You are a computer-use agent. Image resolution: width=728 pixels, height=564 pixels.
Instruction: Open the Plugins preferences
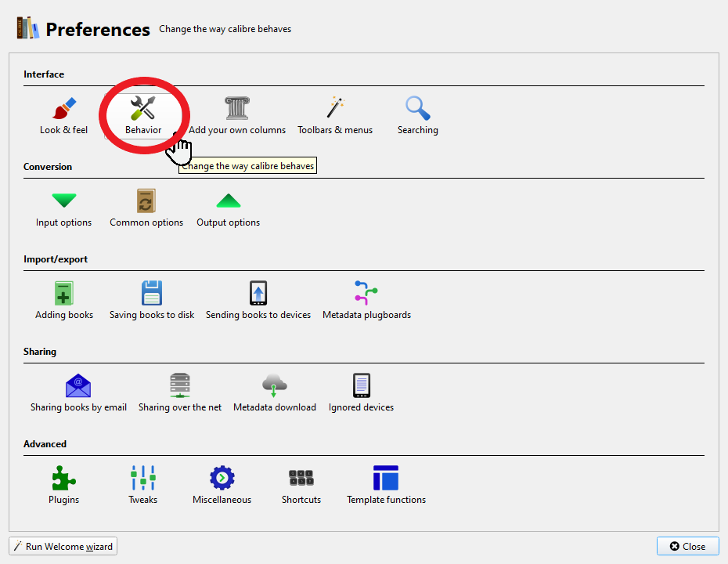[63, 486]
